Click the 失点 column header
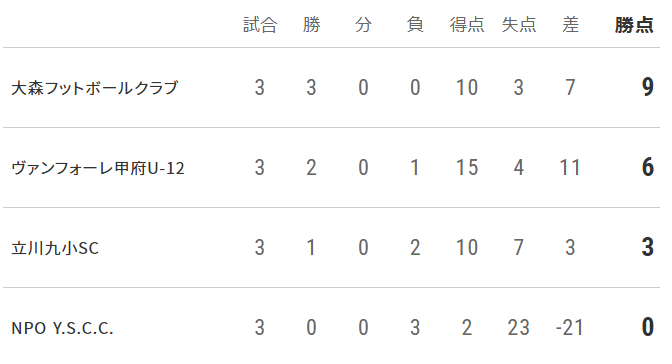 coord(519,25)
